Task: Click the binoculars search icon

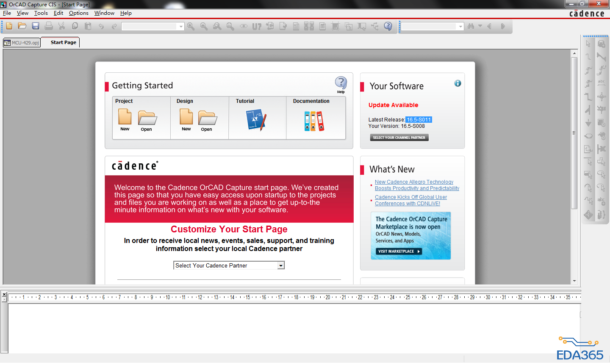Action: [471, 26]
